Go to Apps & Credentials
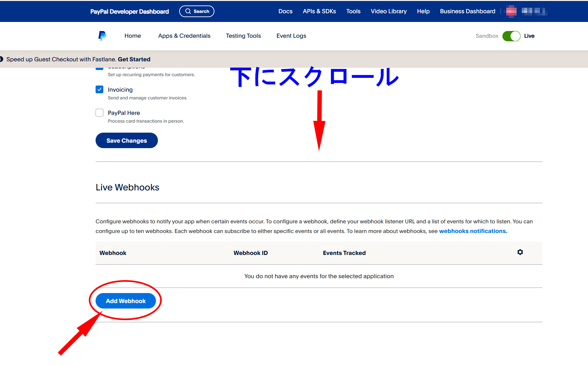 pyautogui.click(x=184, y=36)
